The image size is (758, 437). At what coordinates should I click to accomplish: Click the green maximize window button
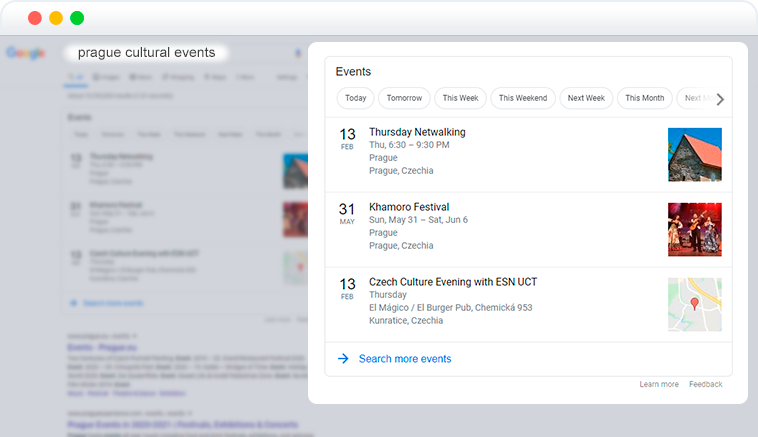click(77, 18)
